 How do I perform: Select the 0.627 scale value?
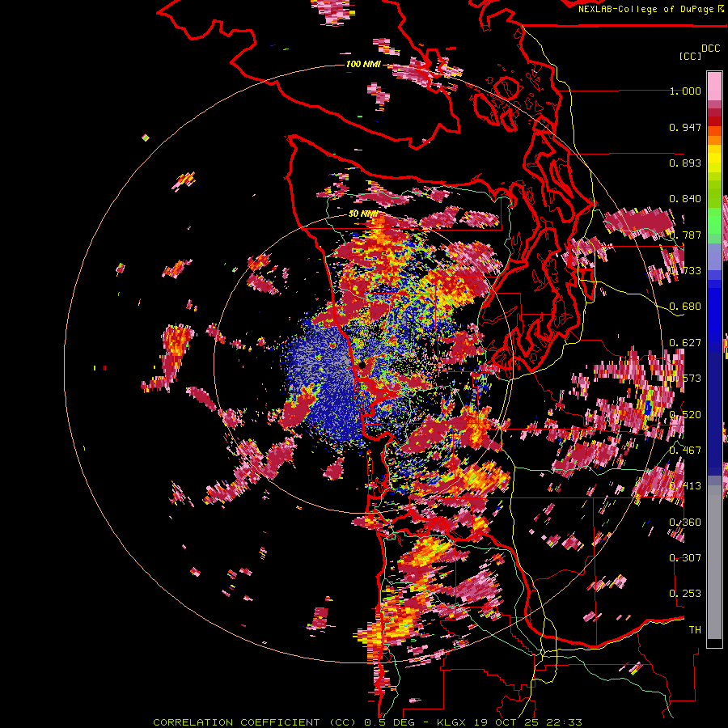tap(685, 343)
